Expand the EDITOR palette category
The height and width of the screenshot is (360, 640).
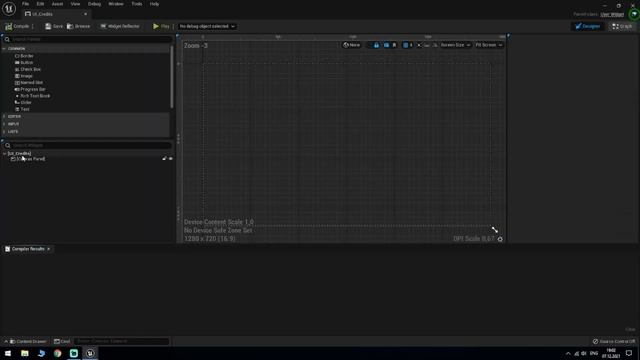point(4,116)
